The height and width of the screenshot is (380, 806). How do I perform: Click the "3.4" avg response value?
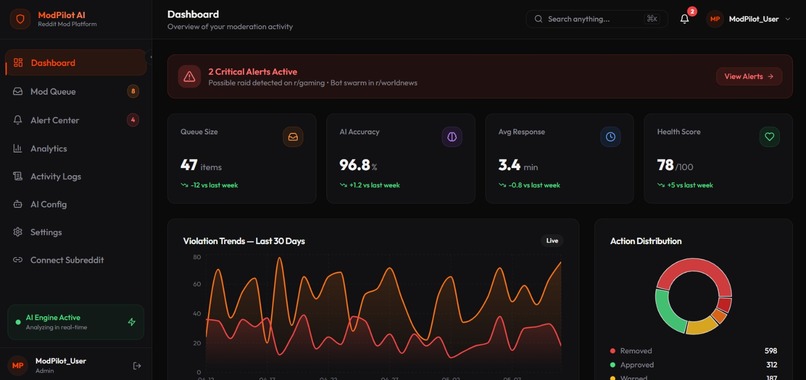509,165
